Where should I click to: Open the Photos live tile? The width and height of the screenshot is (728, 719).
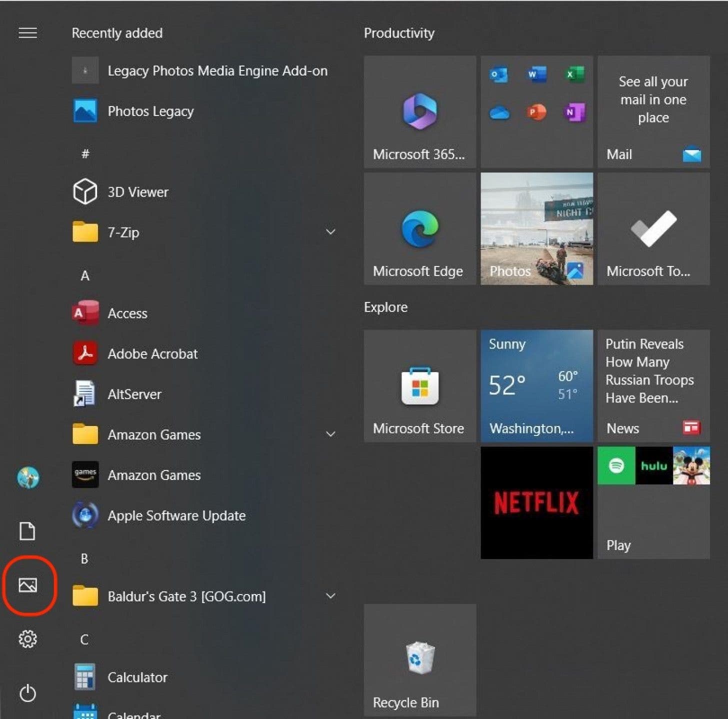point(536,229)
